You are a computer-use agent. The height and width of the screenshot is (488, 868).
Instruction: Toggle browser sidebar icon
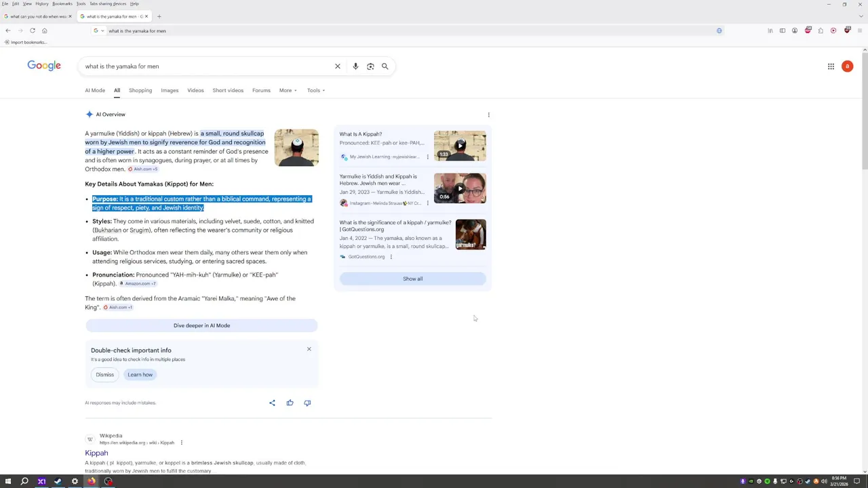tap(782, 30)
